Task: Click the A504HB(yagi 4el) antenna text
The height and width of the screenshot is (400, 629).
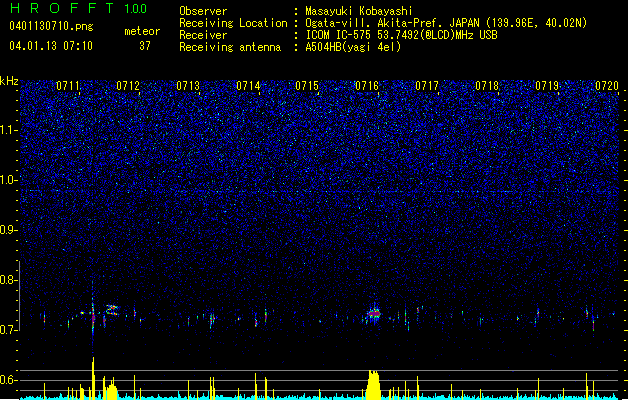Action: (353, 47)
